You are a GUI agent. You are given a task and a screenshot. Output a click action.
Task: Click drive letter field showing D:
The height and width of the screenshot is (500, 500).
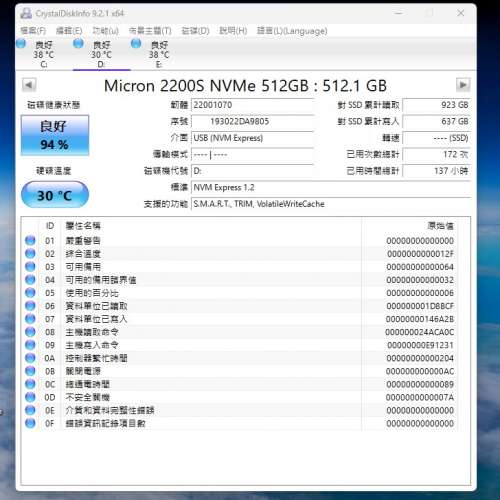pos(252,171)
